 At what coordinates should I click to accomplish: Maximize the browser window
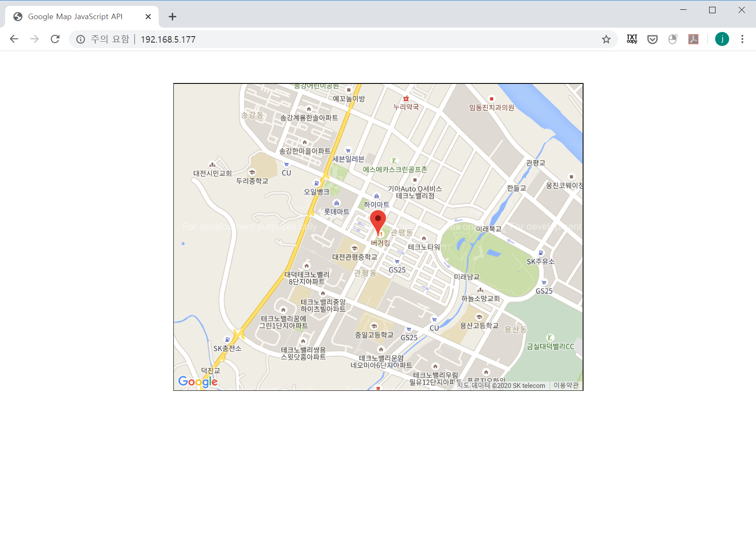point(712,10)
